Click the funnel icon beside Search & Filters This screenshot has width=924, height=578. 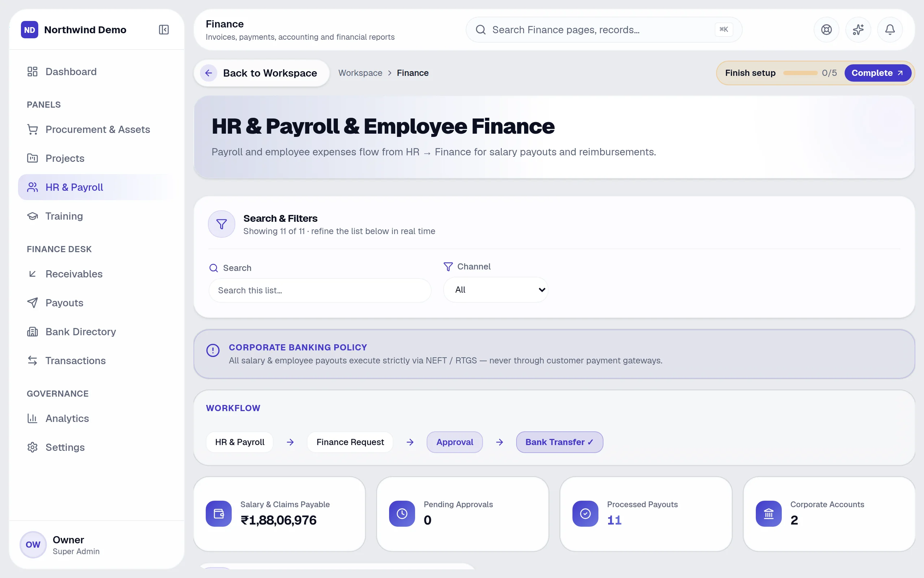(222, 224)
